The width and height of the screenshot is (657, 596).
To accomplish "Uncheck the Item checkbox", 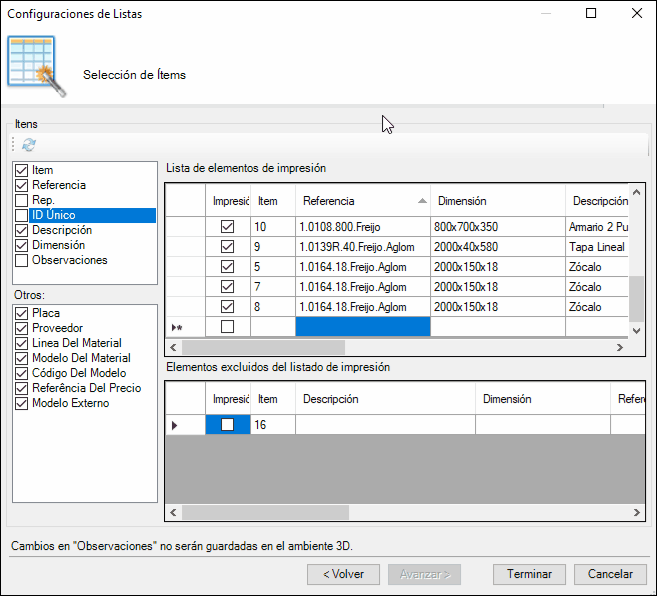I will (21, 170).
